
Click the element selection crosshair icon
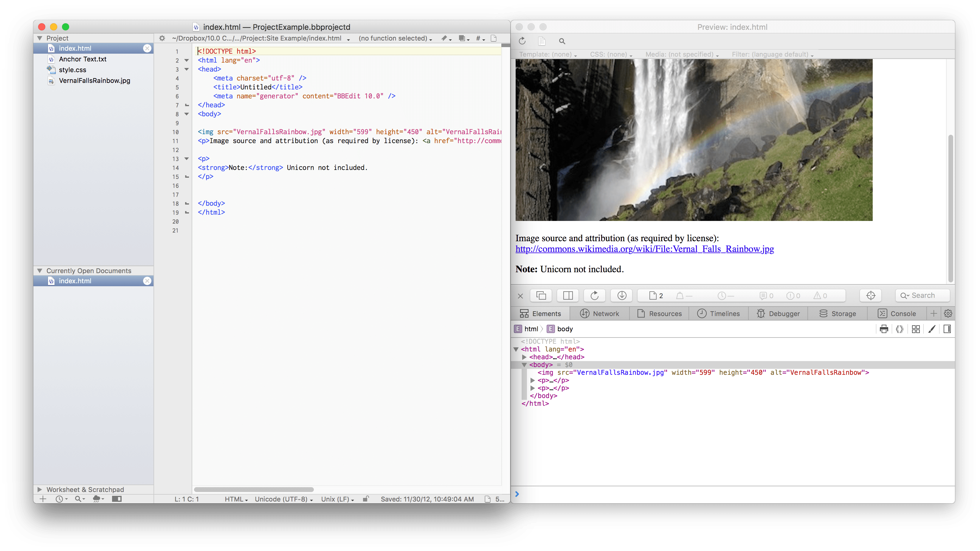[870, 295]
